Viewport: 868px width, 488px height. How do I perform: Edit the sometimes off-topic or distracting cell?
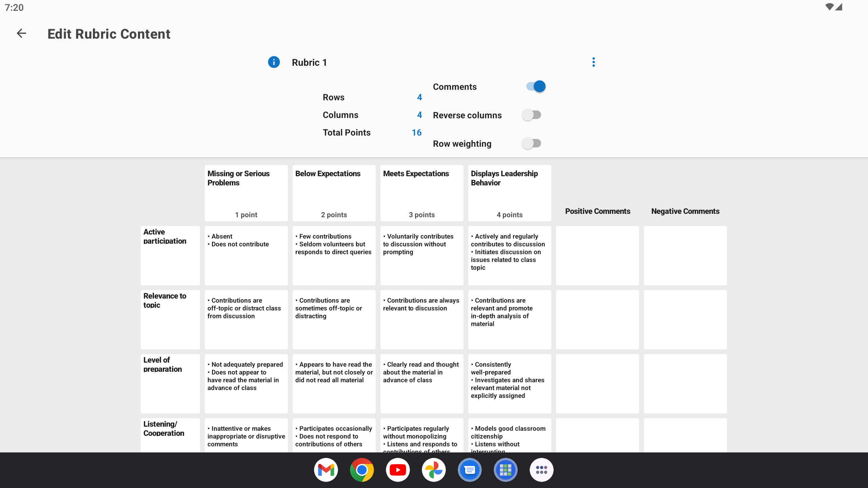(334, 320)
